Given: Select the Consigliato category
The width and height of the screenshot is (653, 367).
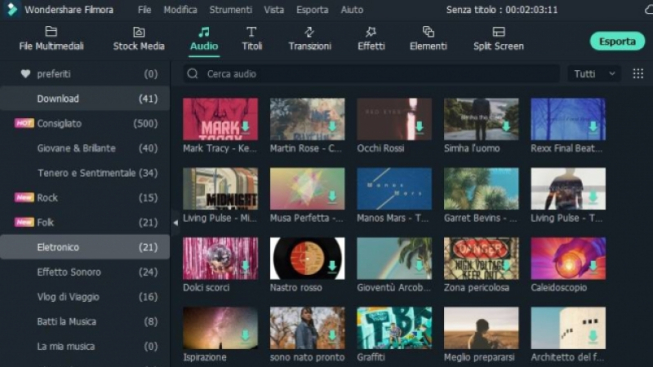Looking at the screenshot, I should coord(85,123).
